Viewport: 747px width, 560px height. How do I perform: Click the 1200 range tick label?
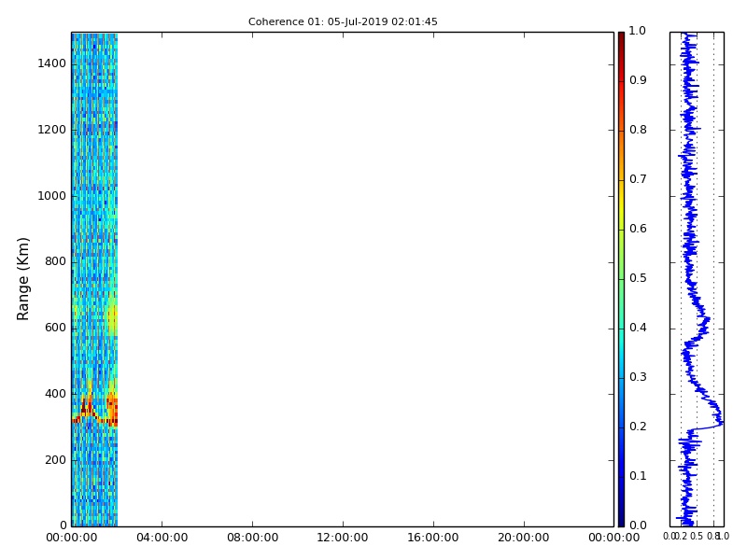[x=51, y=130]
